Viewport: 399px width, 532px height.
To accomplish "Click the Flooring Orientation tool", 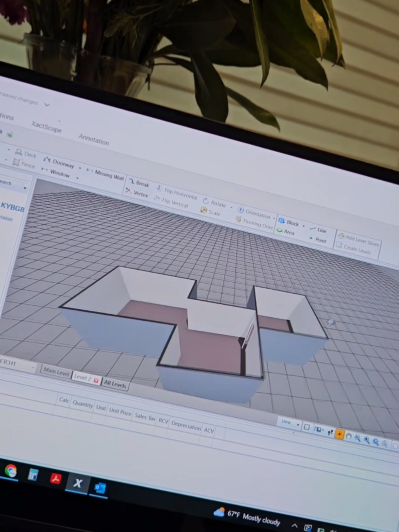I will [254, 223].
